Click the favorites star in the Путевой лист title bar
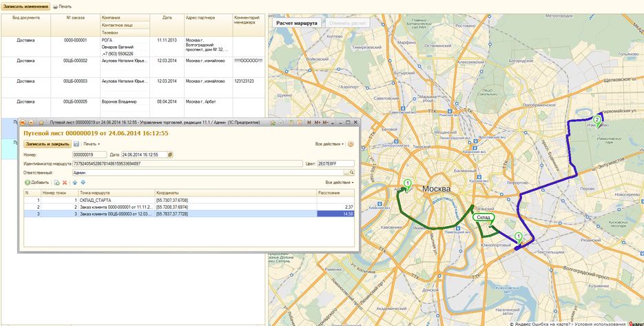 41,123
